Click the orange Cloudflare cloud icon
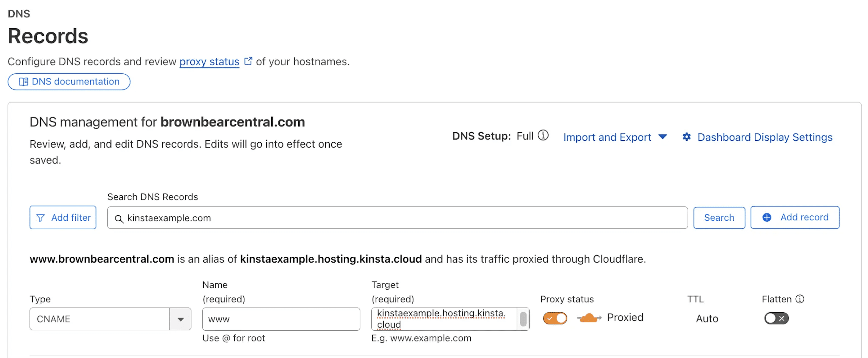This screenshot has width=868, height=358. click(589, 318)
